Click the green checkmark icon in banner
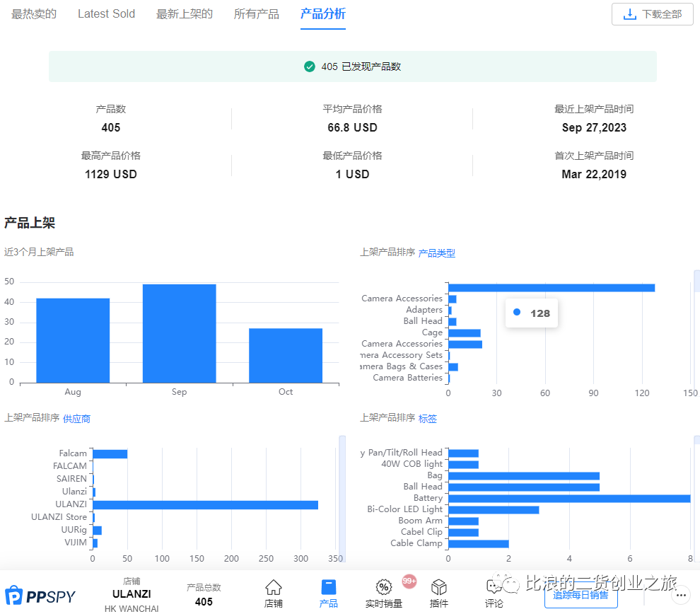700x614 pixels. pyautogui.click(x=310, y=66)
